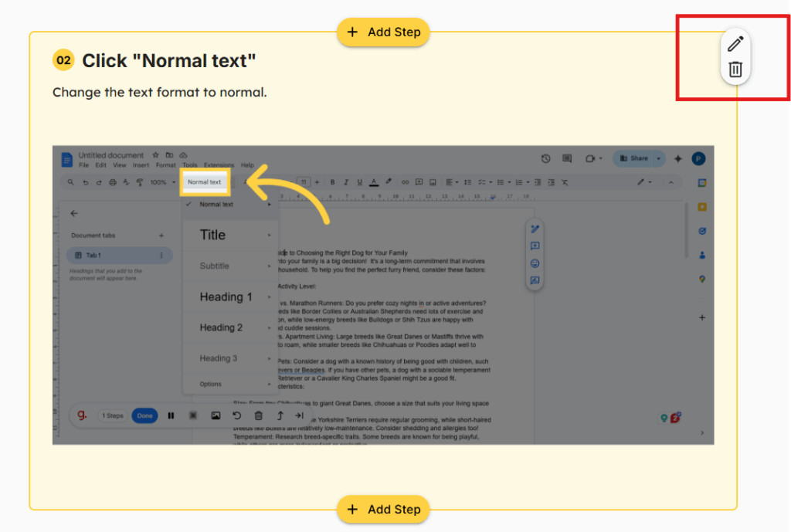Open the Gemini sparkle icon
791x532 pixels.
[677, 159]
